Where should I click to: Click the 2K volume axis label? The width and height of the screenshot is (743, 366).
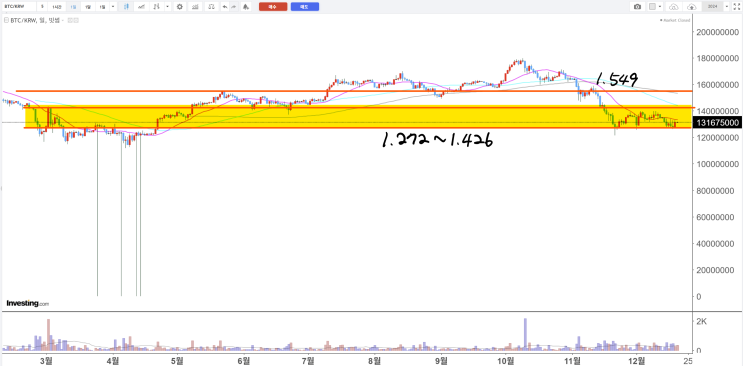(701, 322)
